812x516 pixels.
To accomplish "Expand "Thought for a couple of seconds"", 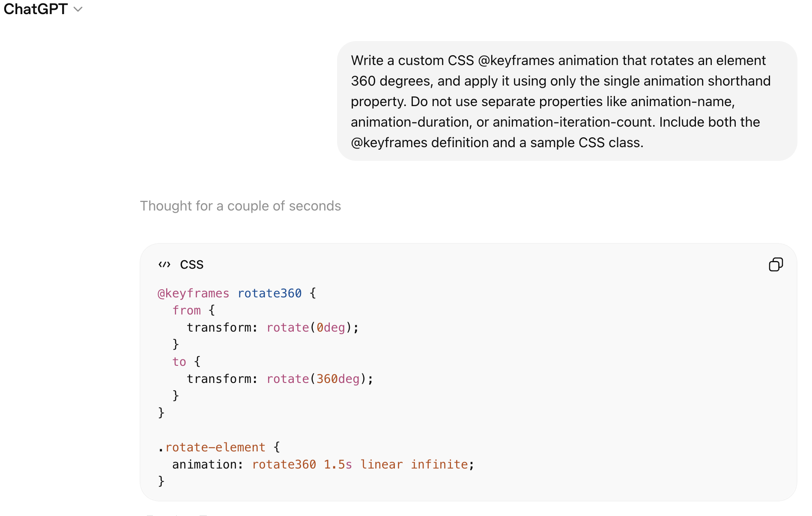I will coord(240,206).
